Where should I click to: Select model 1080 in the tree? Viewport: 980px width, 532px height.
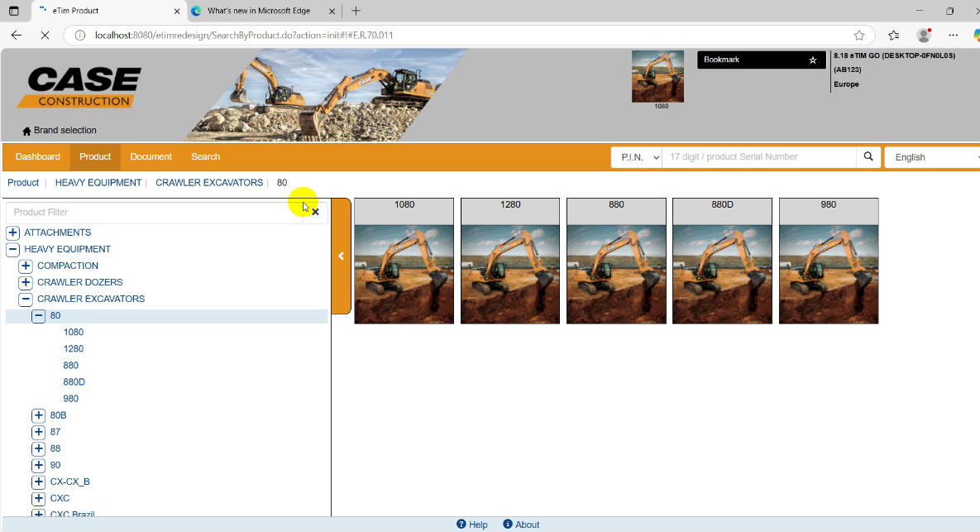pyautogui.click(x=73, y=332)
